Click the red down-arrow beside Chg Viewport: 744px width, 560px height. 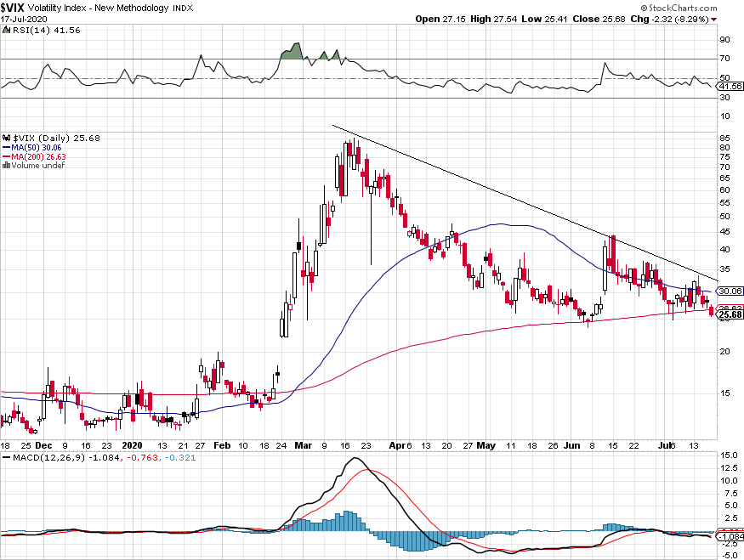click(x=714, y=20)
